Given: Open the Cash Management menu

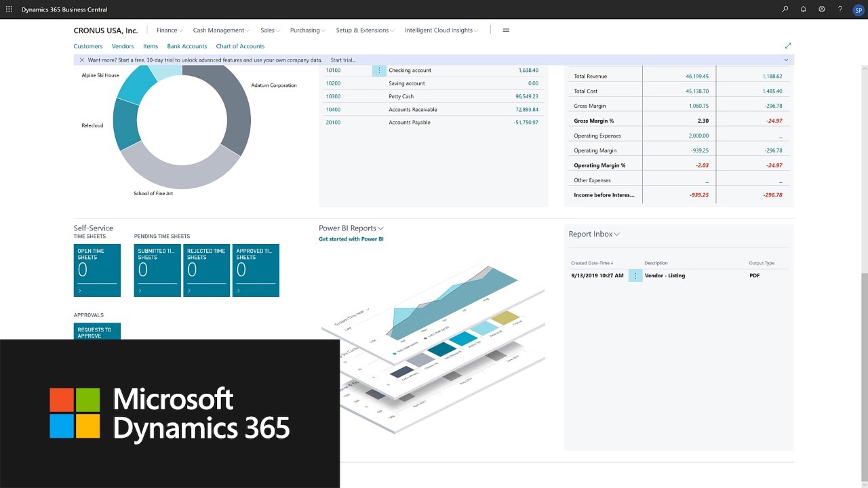Looking at the screenshot, I should [221, 30].
